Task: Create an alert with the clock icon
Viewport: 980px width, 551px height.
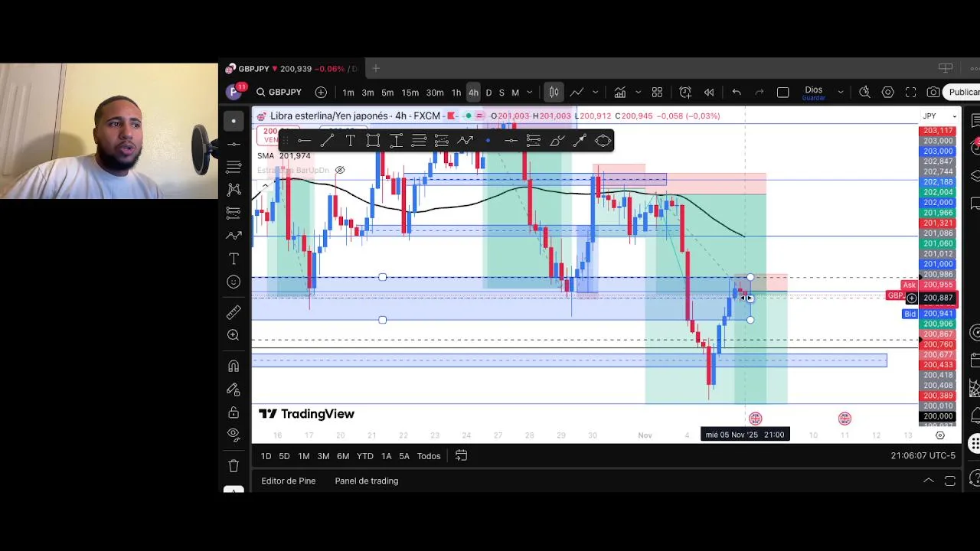Action: pos(685,93)
